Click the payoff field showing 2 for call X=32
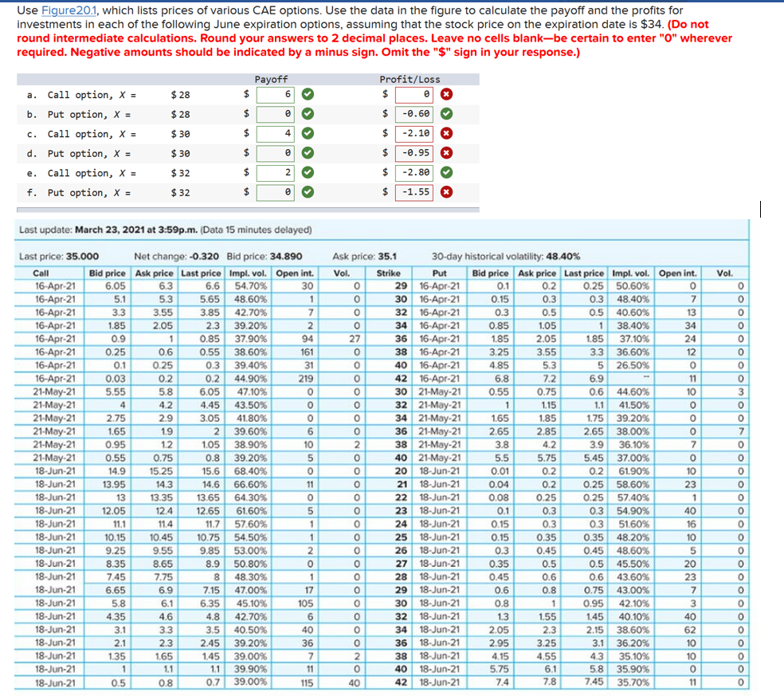 [275, 173]
